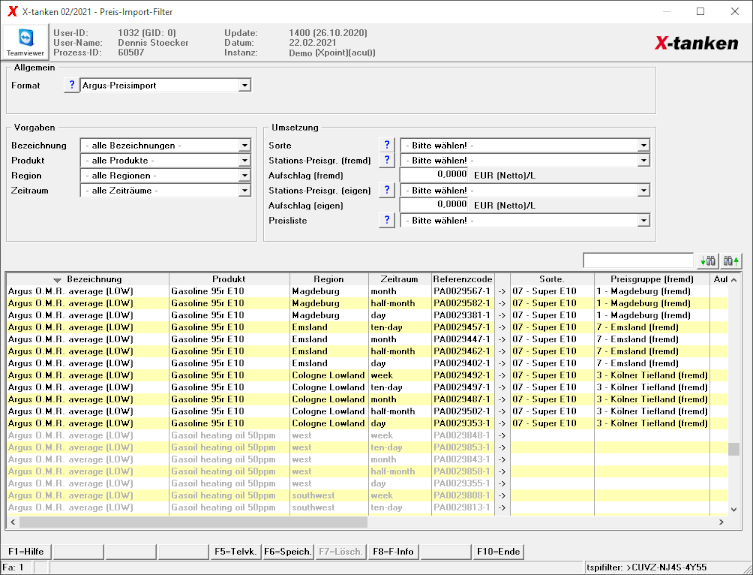
Task: Sort by Sorte column header in table
Action: (552, 279)
